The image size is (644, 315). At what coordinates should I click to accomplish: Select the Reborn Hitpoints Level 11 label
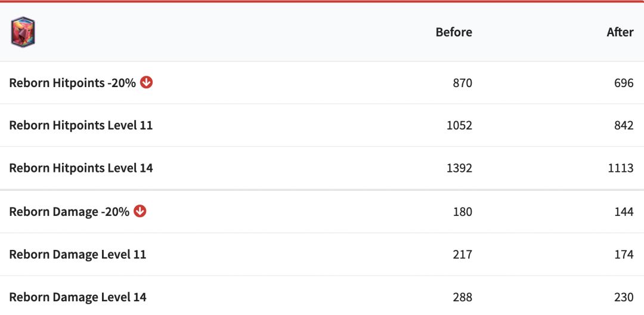(80, 125)
